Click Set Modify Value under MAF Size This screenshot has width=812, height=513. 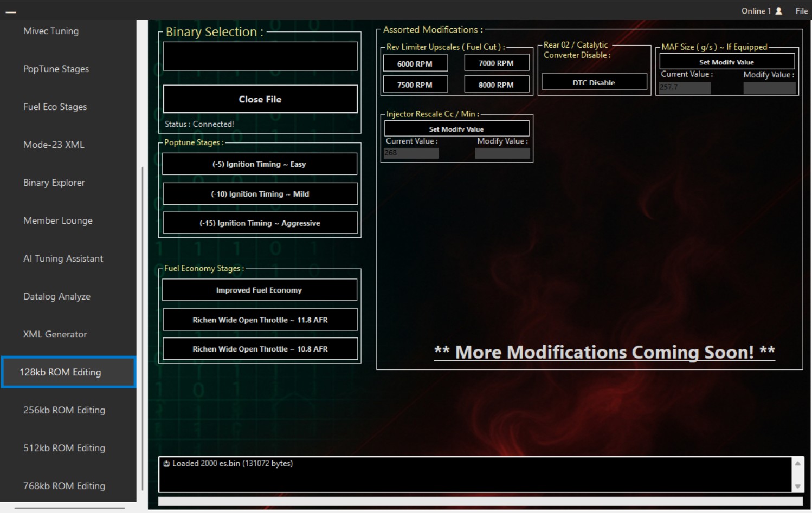726,61
